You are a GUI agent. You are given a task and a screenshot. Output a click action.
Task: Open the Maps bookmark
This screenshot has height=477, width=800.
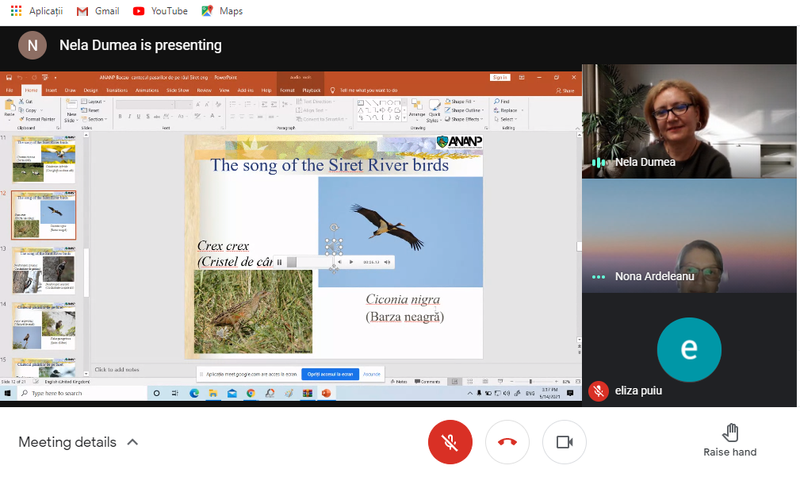coord(222,11)
